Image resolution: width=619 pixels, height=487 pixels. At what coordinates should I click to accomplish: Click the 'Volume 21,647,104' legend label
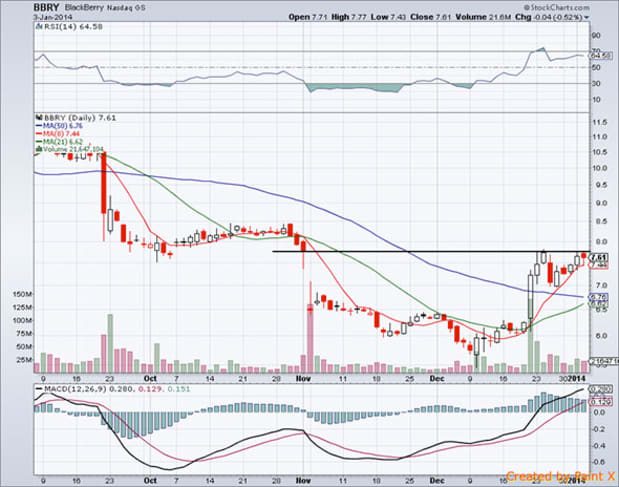click(73, 149)
